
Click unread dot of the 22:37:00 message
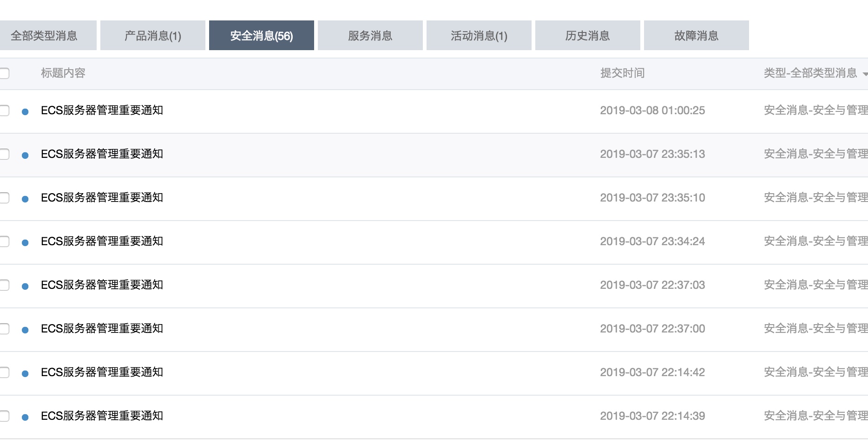(25, 330)
